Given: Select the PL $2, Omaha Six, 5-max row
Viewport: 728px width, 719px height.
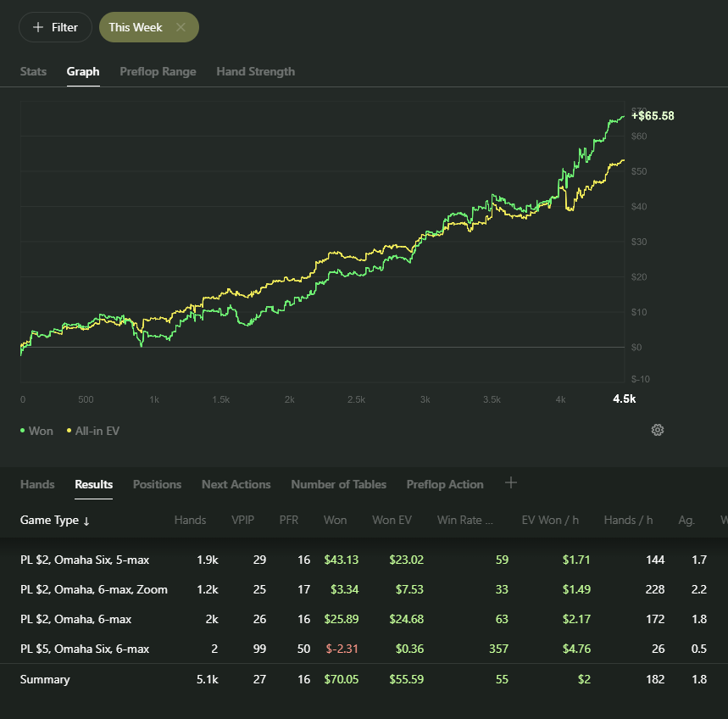Looking at the screenshot, I should [x=85, y=560].
